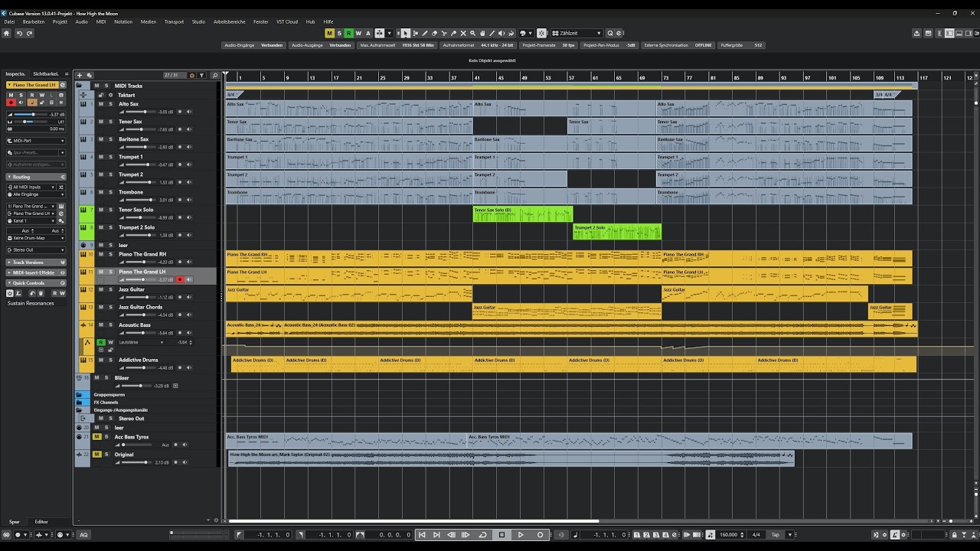Screen dimensions: 980x551
Task: Select the Zoom magnifier tool
Action: click(x=472, y=33)
